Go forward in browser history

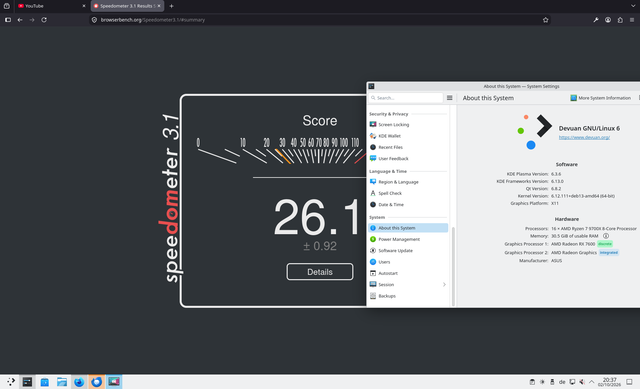32,20
